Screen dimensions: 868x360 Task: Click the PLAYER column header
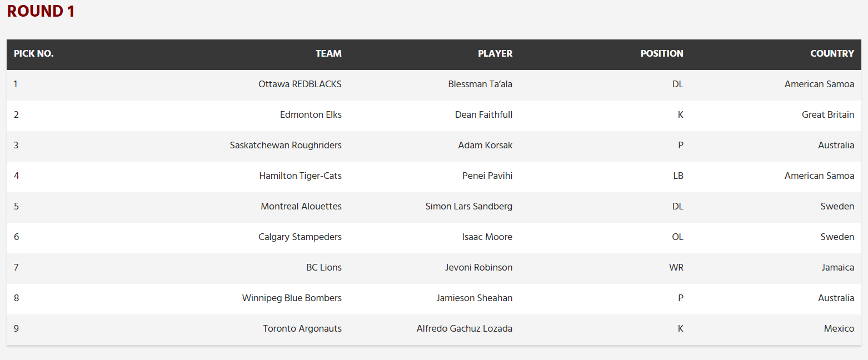495,54
